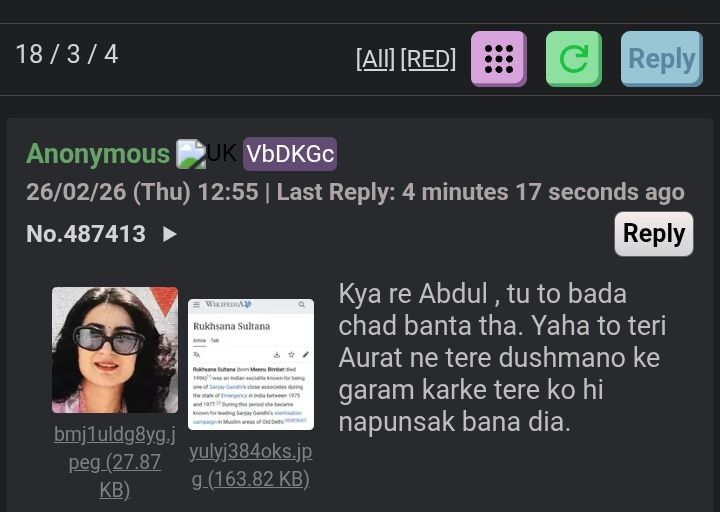Open the Rukhsana Sultana Wikipedia thumbnail
Screen dimensions: 720x512
click(251, 365)
